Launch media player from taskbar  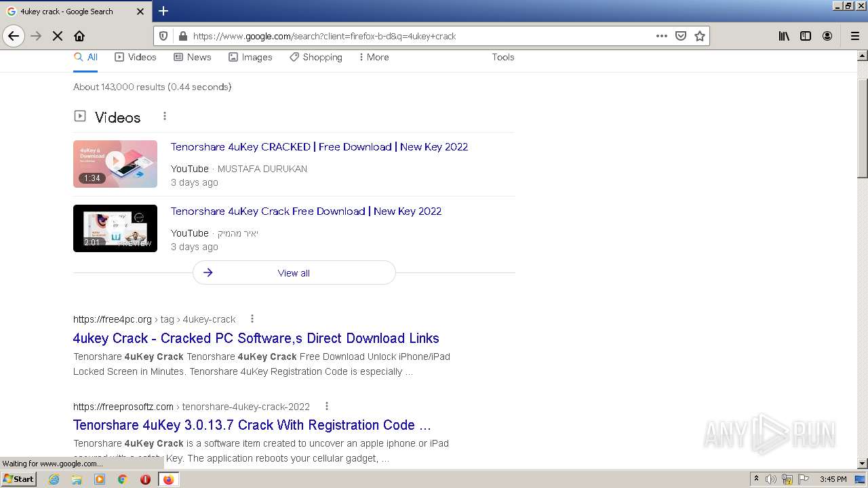[100, 479]
